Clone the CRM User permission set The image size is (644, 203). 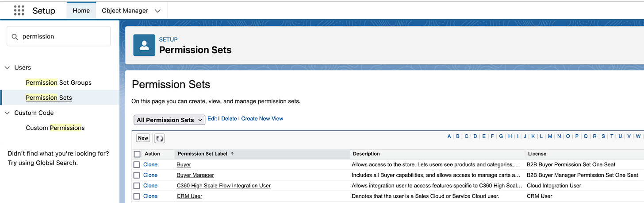(150, 196)
